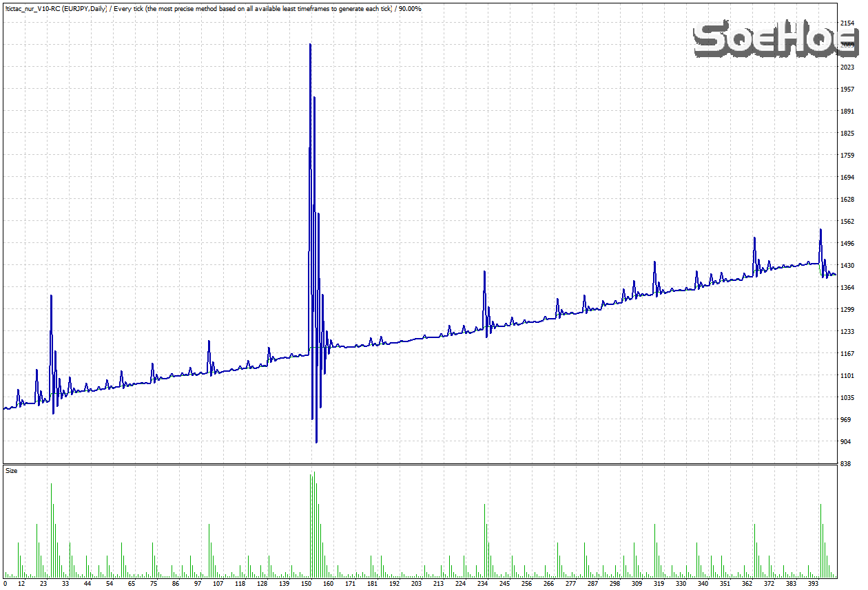The height and width of the screenshot is (590, 868).
Task: Click the balance spike above trade 234
Action: (485, 273)
